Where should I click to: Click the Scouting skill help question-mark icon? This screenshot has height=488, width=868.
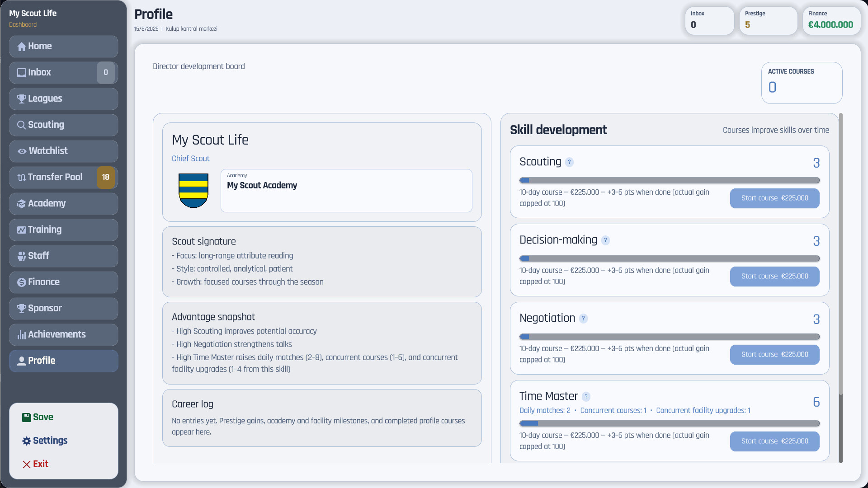point(569,162)
